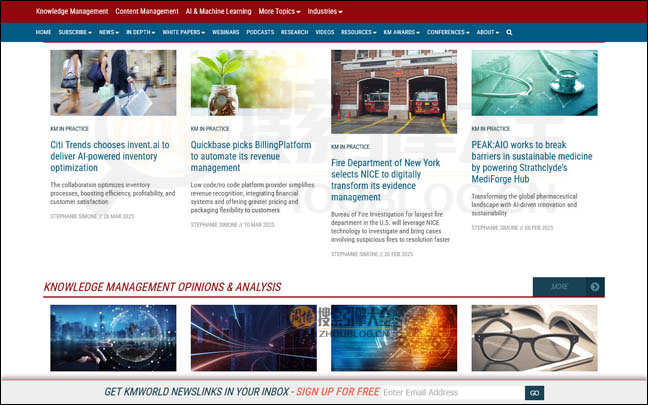Expand the ABOUT menu
This screenshot has width=648, height=405.
(488, 32)
